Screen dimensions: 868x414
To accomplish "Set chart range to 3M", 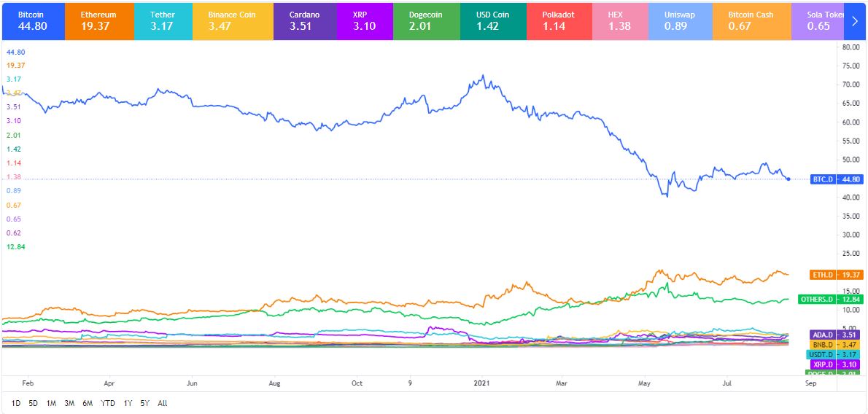I will point(69,404).
